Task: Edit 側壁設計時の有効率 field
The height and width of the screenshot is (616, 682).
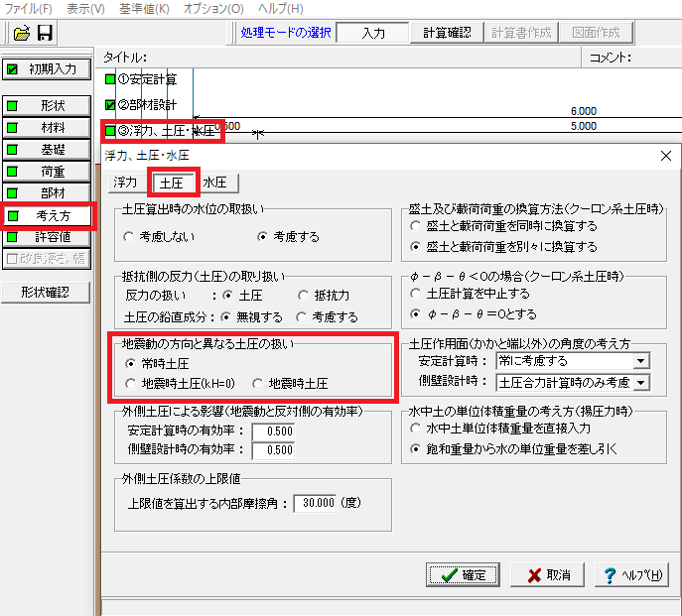Action: click(273, 450)
